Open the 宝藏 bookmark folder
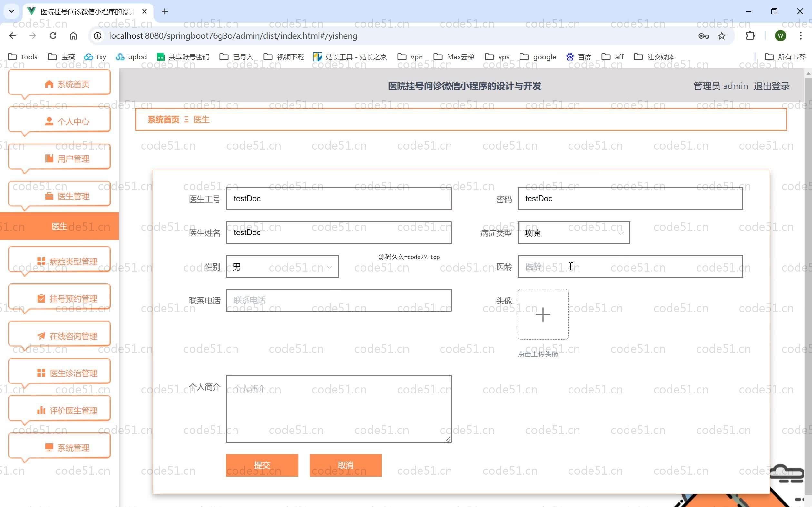 62,57
